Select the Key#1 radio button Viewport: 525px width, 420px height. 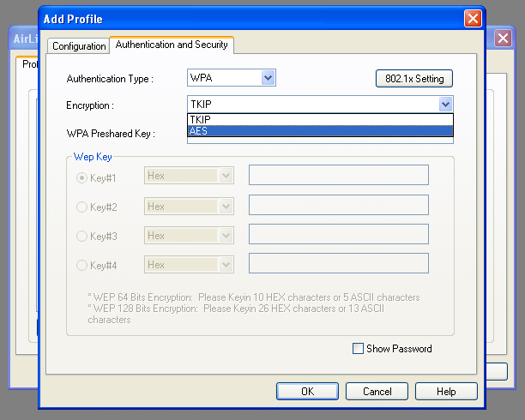(81, 177)
